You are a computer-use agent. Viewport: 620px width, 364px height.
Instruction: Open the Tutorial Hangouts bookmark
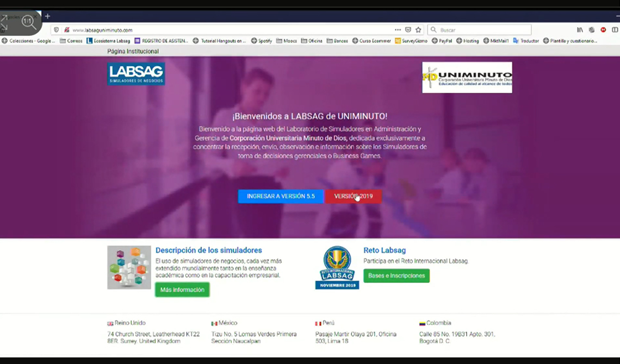click(219, 41)
